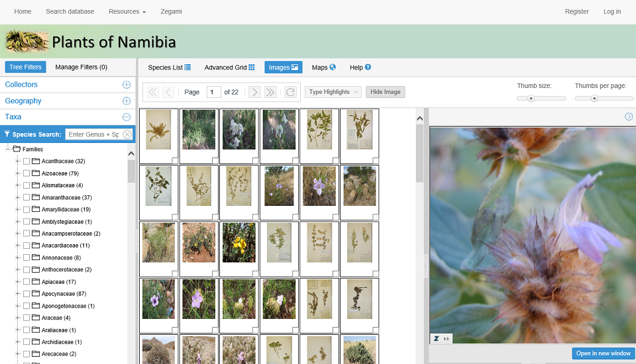
Task: Go to next page arrow
Action: pos(254,92)
